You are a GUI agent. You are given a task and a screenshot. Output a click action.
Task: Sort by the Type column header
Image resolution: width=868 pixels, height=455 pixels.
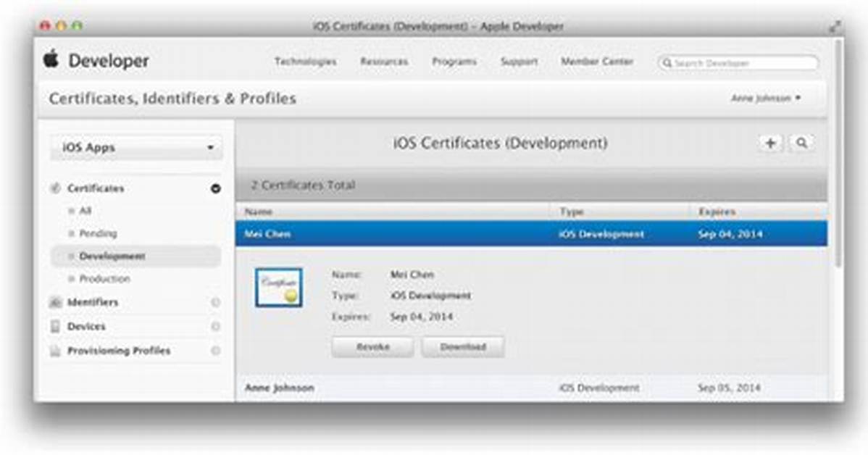click(571, 212)
